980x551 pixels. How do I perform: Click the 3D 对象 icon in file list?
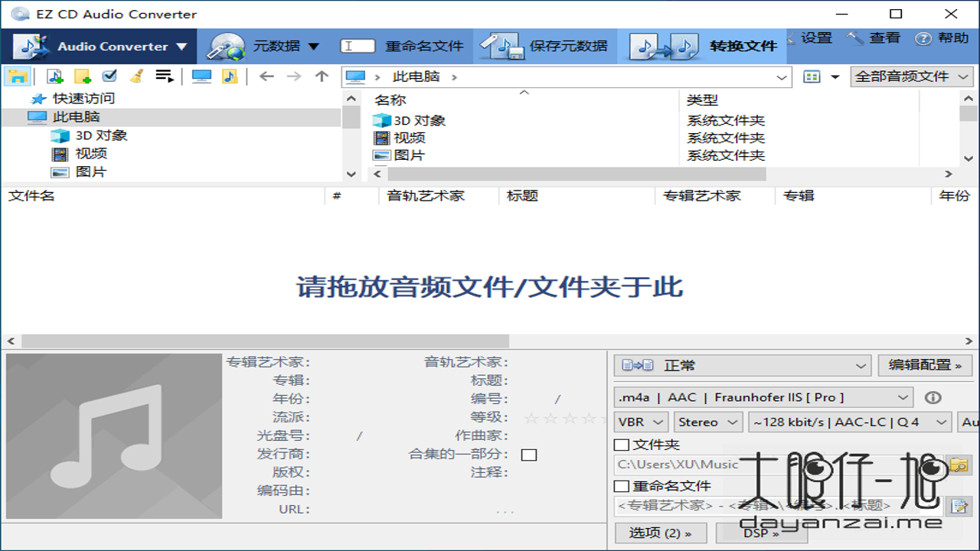coord(381,120)
